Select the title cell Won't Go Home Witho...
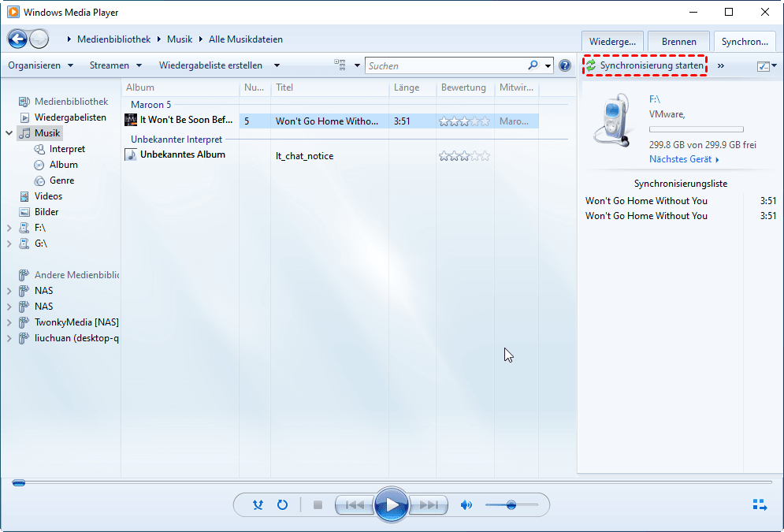Screen dimensions: 784x532 click(x=328, y=121)
